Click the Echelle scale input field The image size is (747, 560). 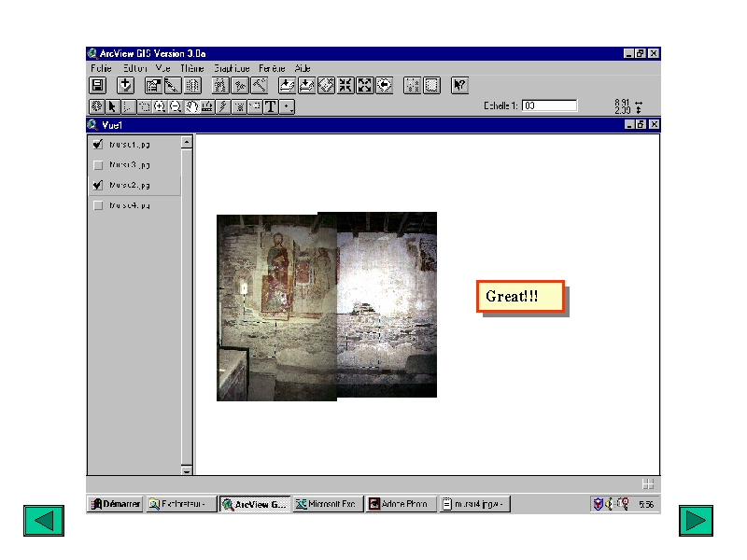[x=549, y=105]
